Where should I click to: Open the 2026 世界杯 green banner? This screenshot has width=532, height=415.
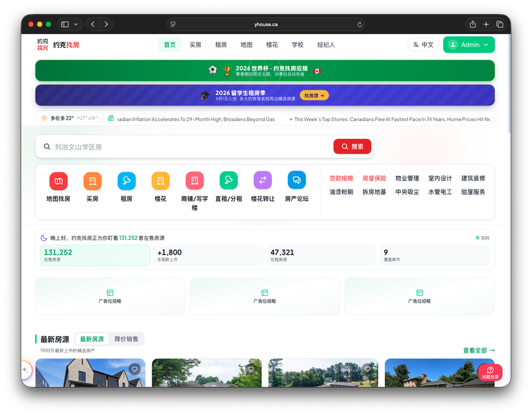pos(265,70)
